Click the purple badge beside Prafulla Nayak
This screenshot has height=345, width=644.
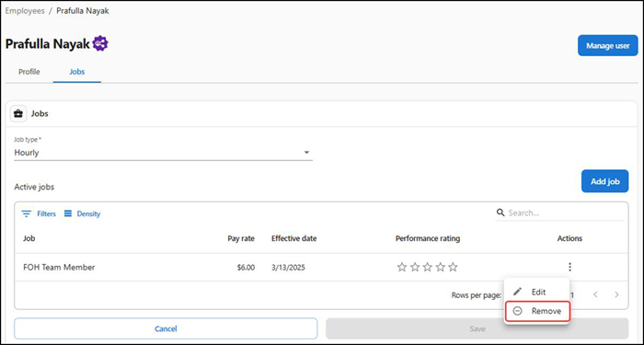point(100,43)
